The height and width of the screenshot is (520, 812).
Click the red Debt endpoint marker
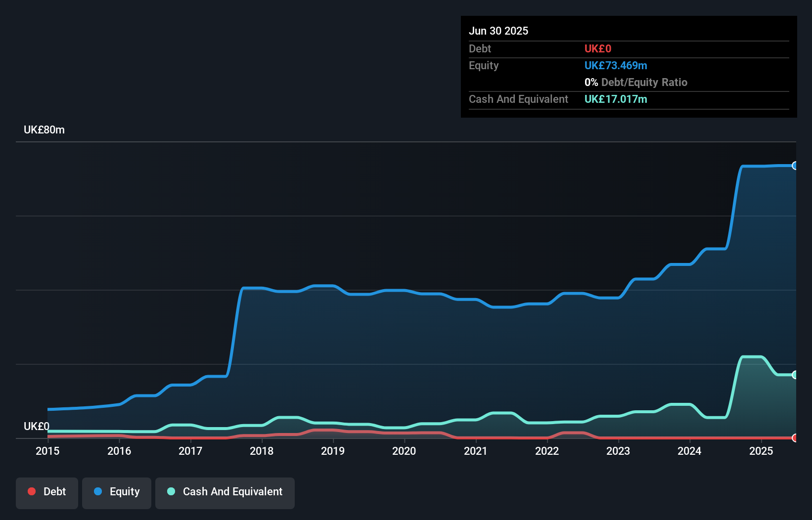coord(795,437)
